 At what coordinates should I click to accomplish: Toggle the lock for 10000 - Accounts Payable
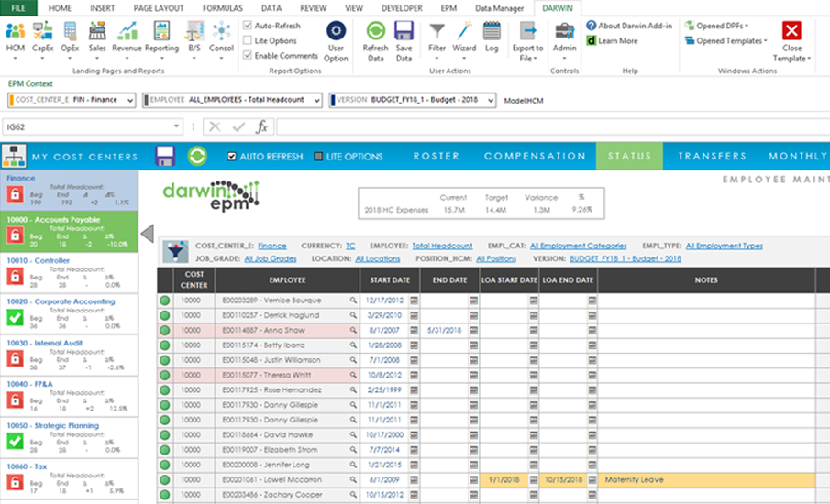pos(15,235)
